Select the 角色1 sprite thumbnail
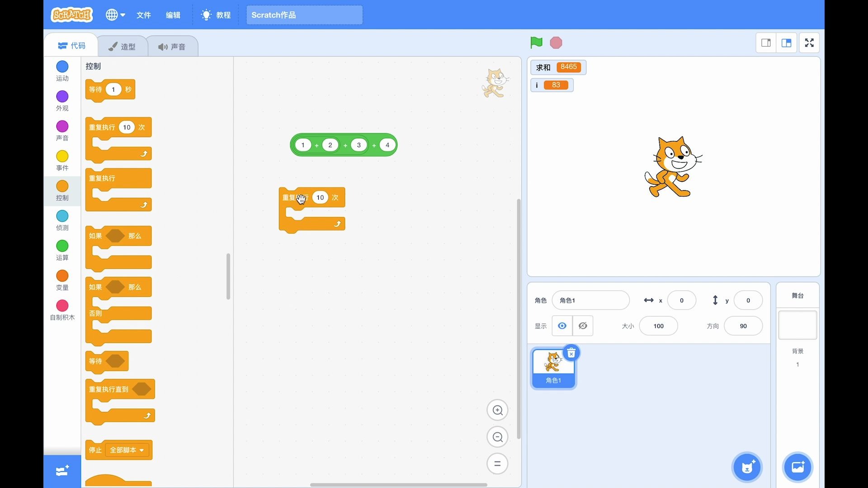The height and width of the screenshot is (488, 868). (x=553, y=368)
